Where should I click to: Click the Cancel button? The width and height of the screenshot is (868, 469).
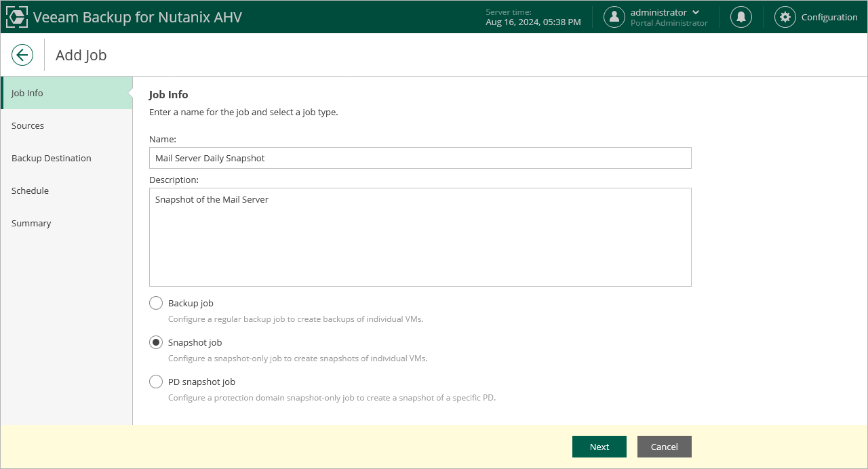coord(665,447)
